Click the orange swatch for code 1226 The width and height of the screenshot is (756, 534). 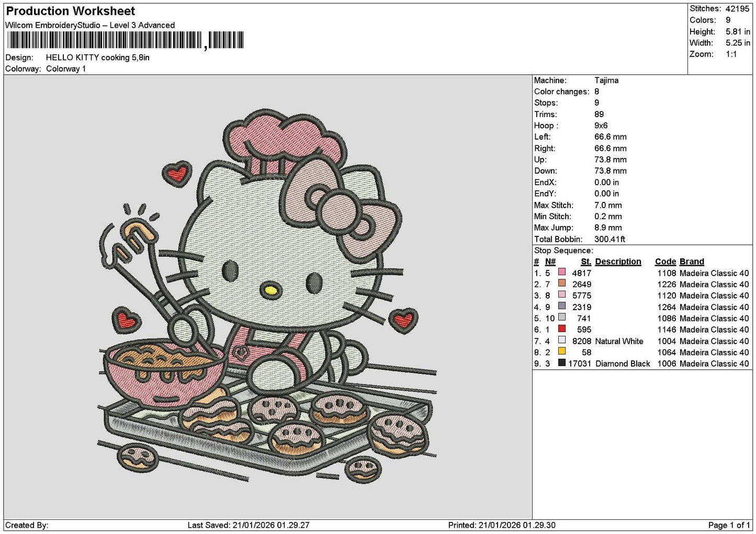[x=562, y=283]
